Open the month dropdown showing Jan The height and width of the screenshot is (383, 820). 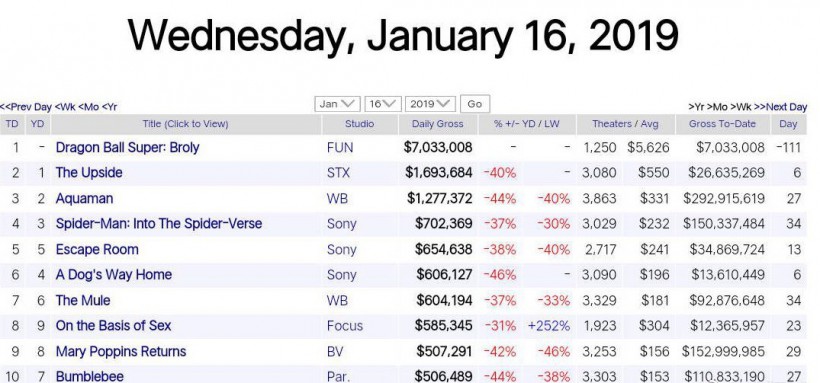(x=337, y=104)
